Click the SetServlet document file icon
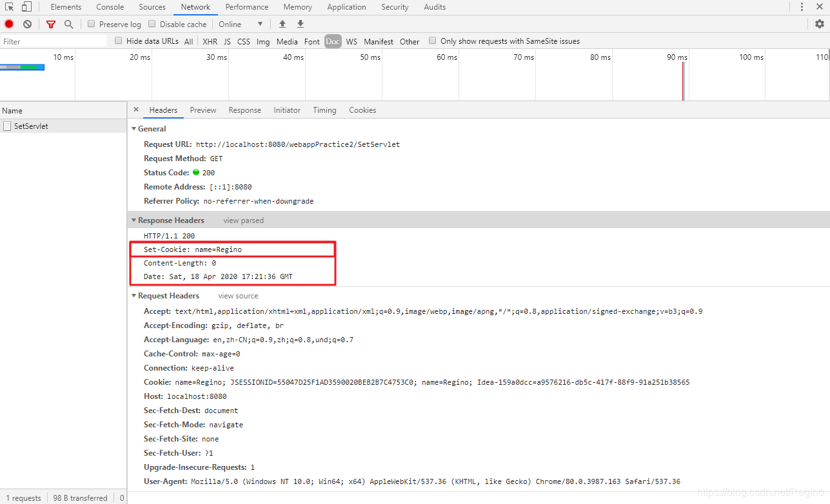This screenshot has height=504, width=830. tap(7, 126)
